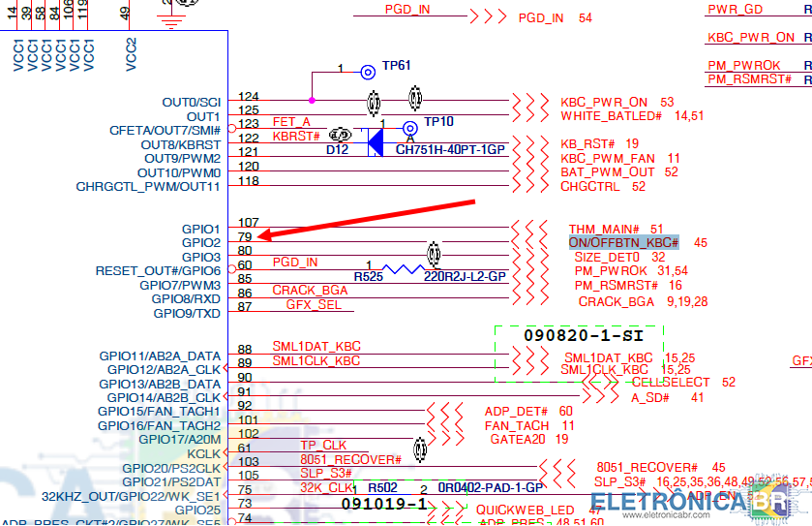Select the R525 resistor zigzag symbol
This screenshot has height=526, width=812.
pos(403,269)
